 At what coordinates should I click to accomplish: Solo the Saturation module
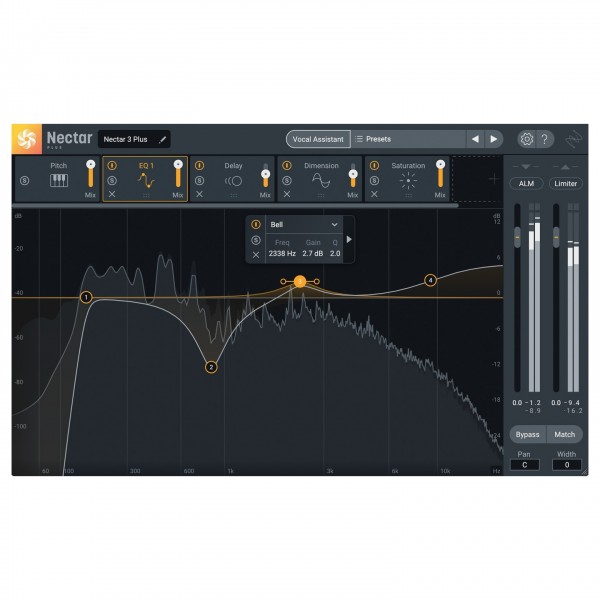[x=374, y=180]
